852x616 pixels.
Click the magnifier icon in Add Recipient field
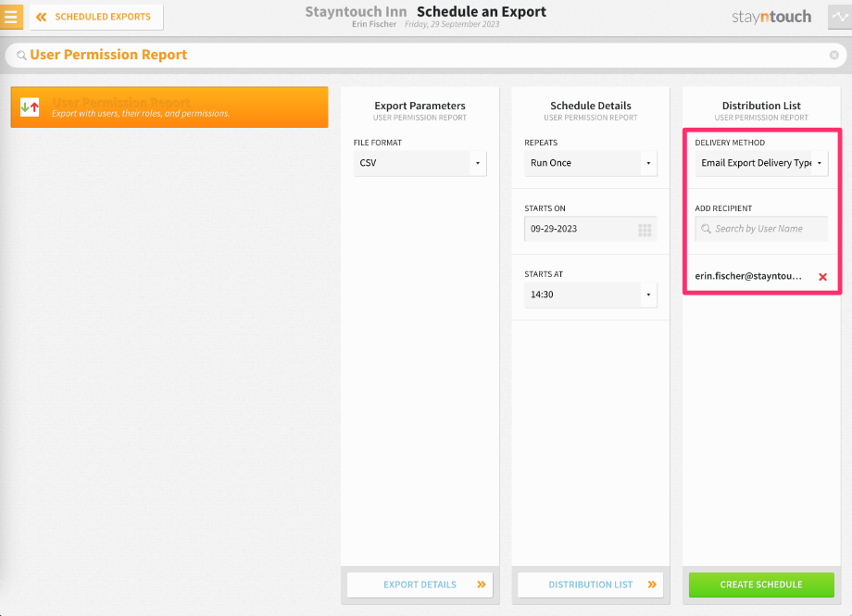click(x=706, y=229)
